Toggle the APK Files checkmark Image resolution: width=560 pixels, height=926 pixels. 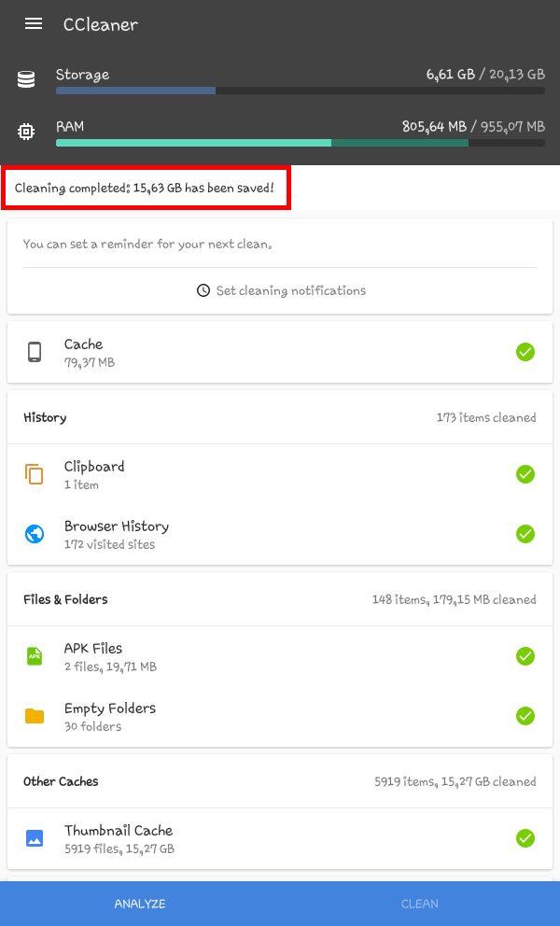pyautogui.click(x=525, y=656)
